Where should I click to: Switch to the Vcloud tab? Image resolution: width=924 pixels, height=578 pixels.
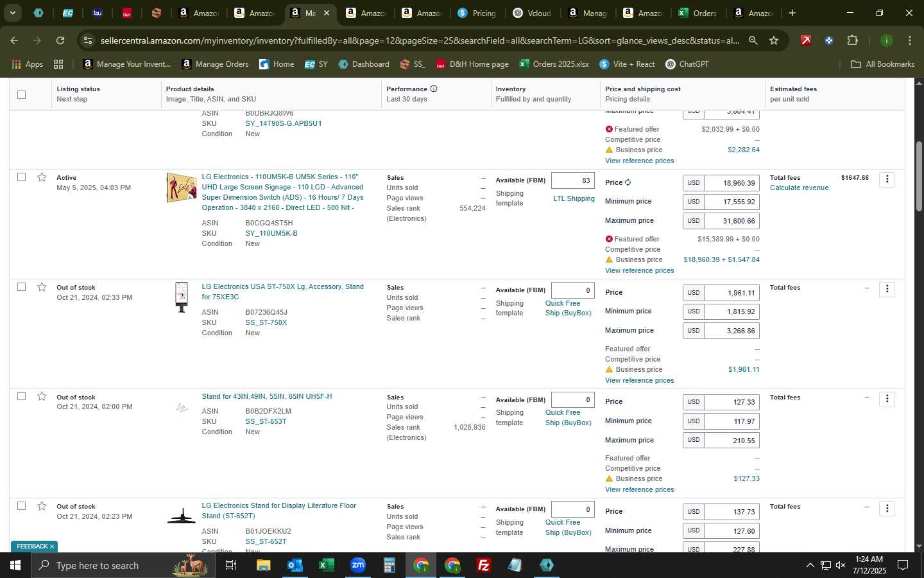[x=533, y=13]
